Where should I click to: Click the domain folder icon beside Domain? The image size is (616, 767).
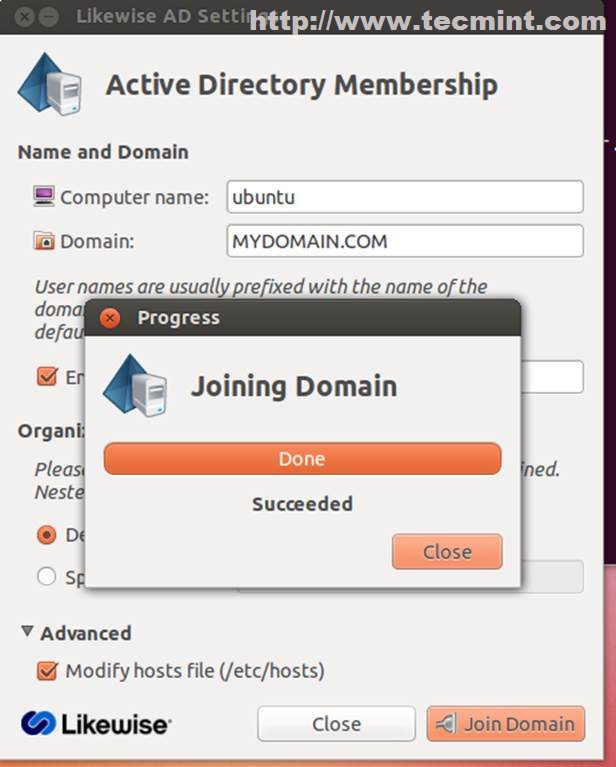click(x=44, y=241)
